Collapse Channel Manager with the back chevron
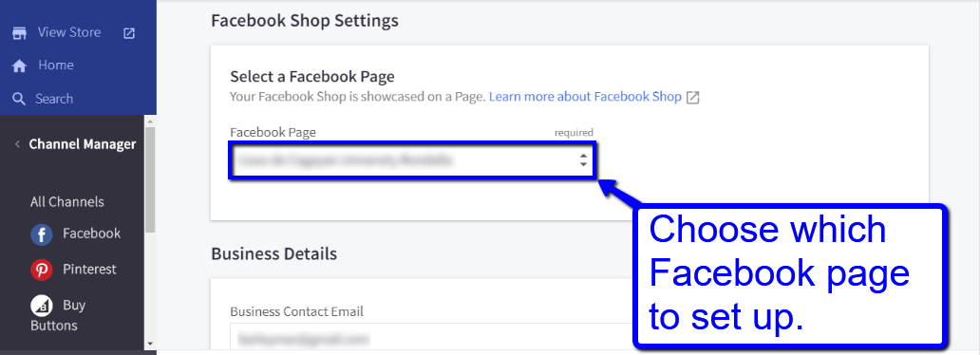This screenshot has height=355, width=980. click(x=17, y=144)
